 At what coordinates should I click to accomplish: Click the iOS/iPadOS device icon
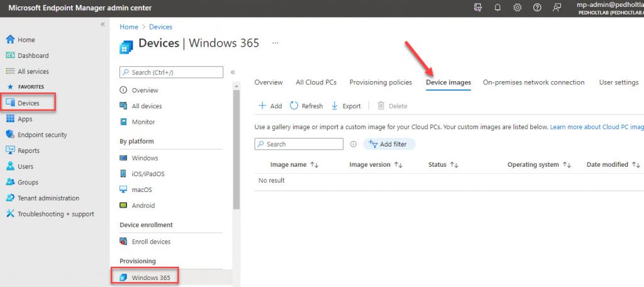click(123, 174)
